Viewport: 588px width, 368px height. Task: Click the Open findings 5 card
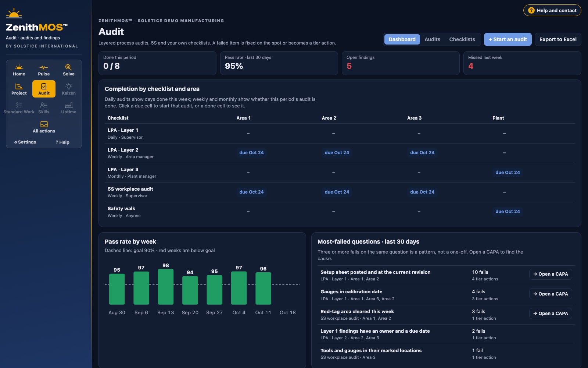click(x=401, y=63)
